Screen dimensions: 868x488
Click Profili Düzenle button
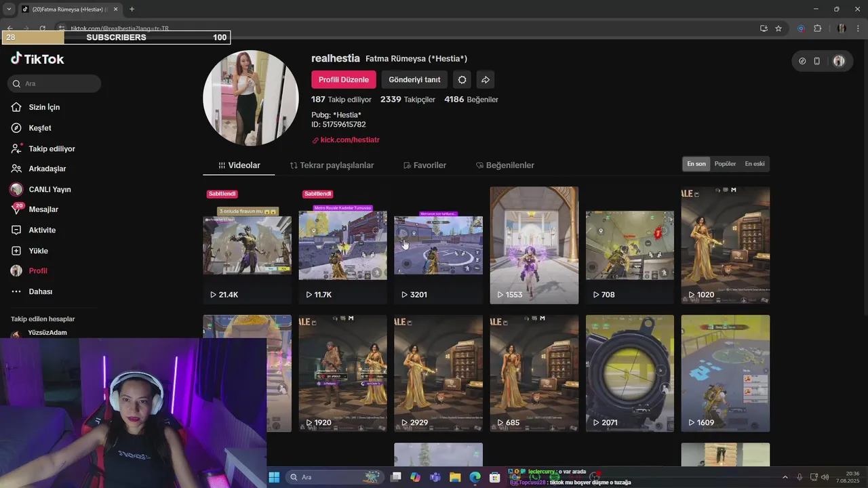[x=344, y=79]
